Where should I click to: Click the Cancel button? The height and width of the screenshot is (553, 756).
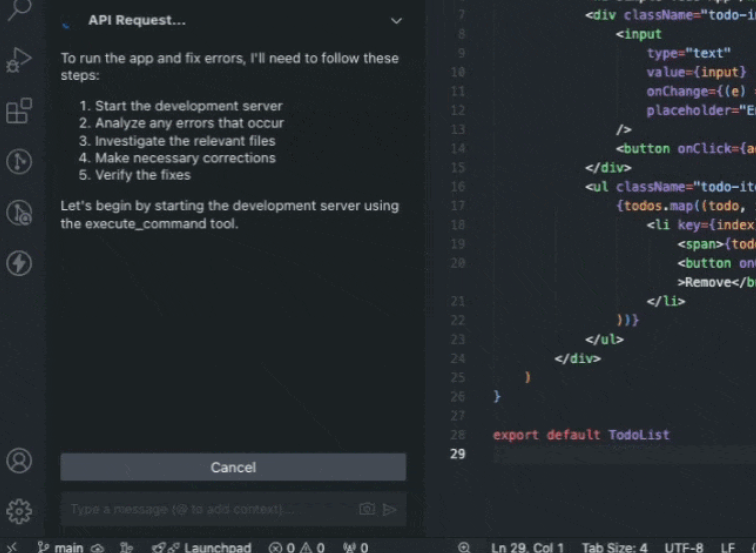pos(233,467)
